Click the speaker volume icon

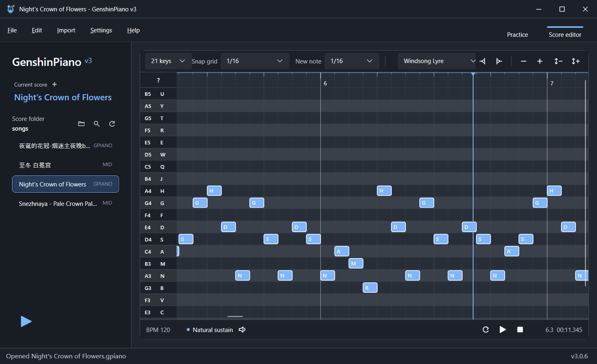pos(242,330)
